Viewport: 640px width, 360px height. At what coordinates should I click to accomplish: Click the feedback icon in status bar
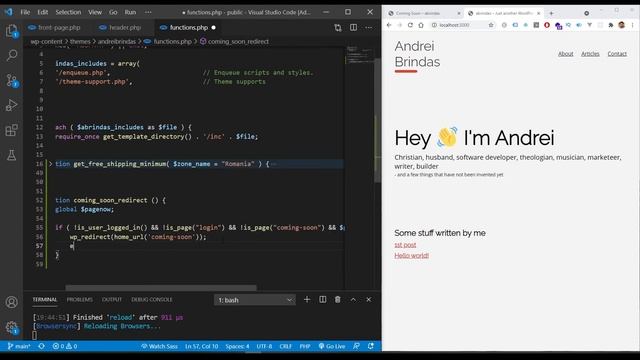pyautogui.click(x=356, y=346)
